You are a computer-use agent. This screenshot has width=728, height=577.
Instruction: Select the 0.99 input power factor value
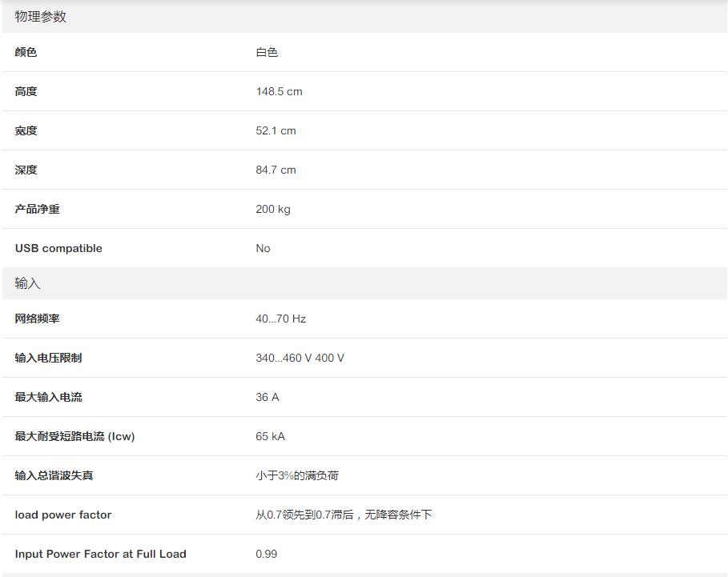pyautogui.click(x=267, y=554)
